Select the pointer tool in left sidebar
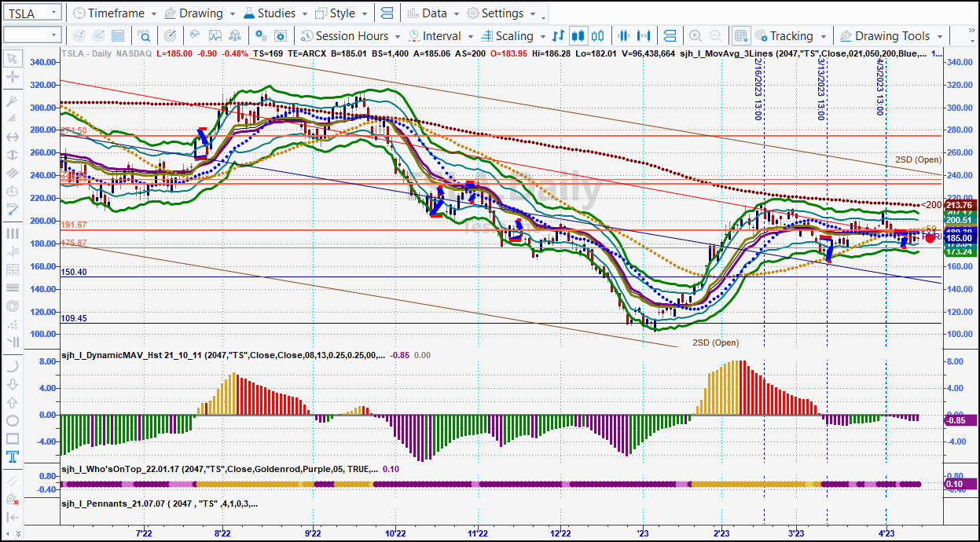 (12, 59)
